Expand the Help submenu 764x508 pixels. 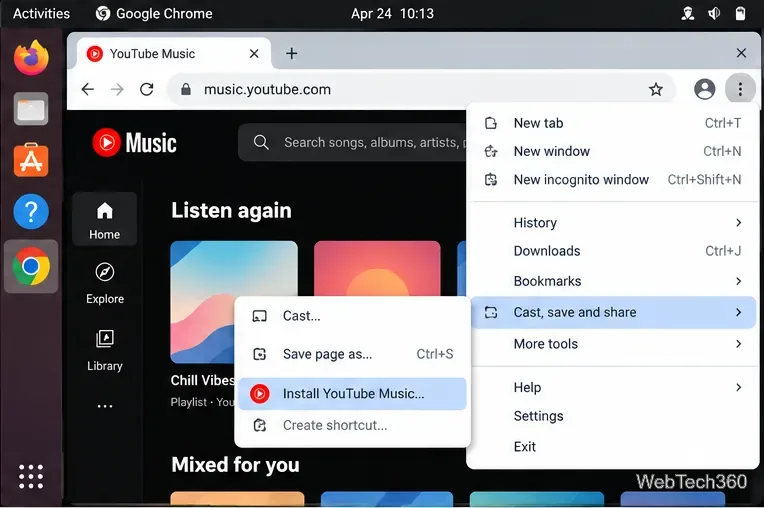click(x=612, y=387)
